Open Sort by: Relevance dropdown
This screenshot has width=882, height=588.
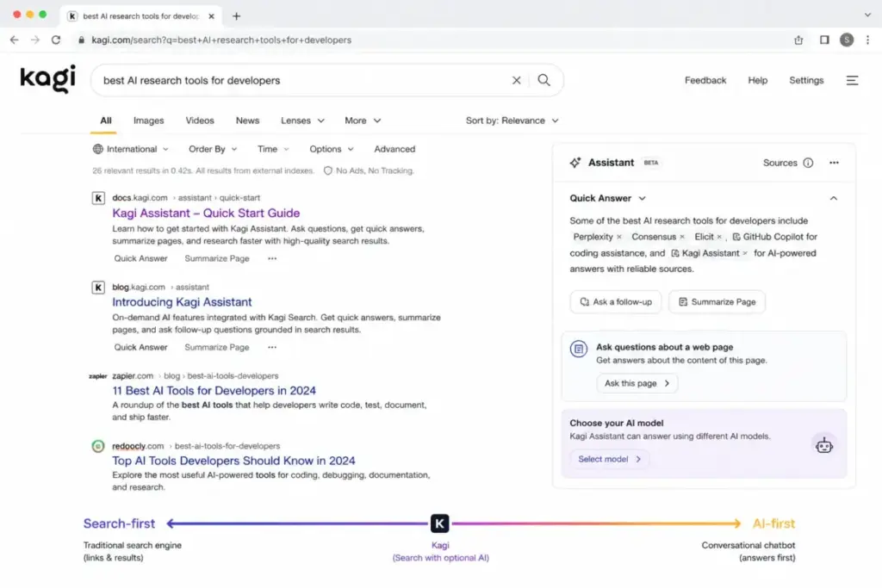pos(512,121)
